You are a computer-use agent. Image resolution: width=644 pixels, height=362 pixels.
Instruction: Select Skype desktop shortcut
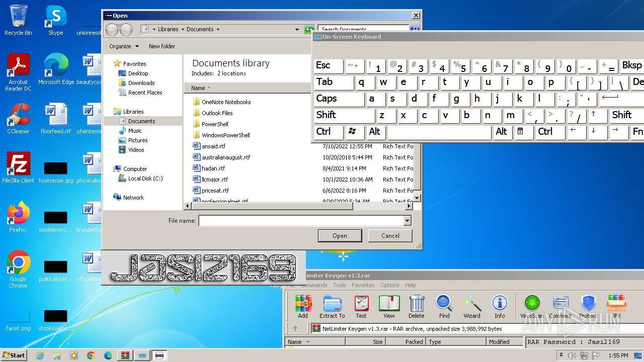point(55,20)
